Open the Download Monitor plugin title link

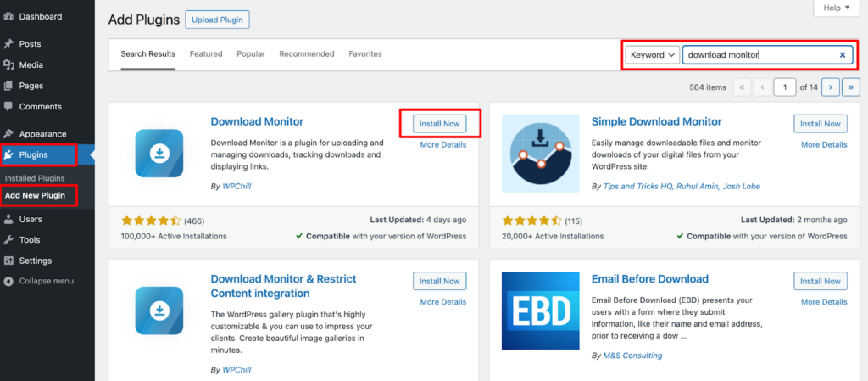(258, 121)
